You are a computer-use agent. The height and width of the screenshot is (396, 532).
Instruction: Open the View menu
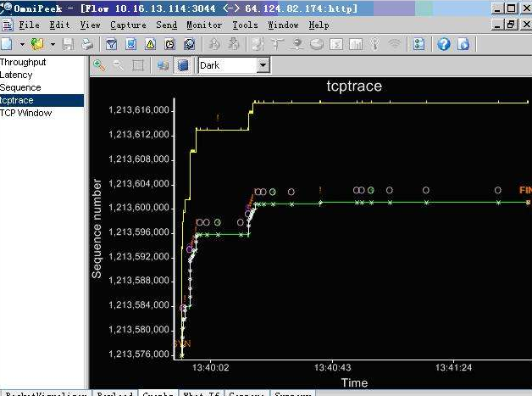tap(91, 25)
